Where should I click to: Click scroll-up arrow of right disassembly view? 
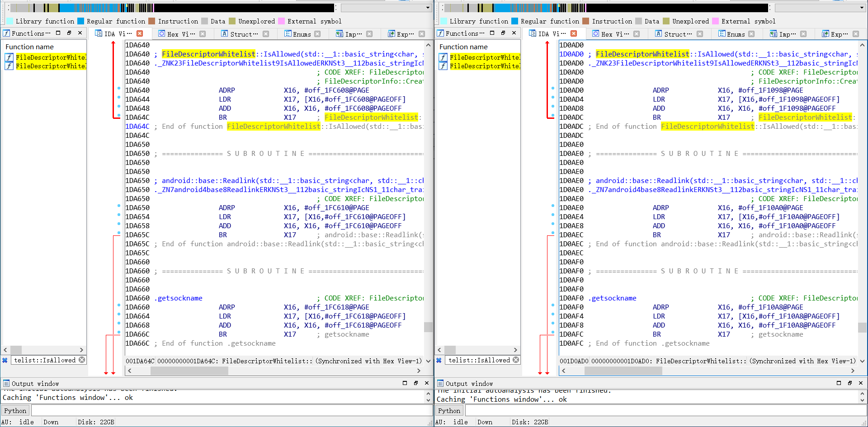(x=862, y=45)
